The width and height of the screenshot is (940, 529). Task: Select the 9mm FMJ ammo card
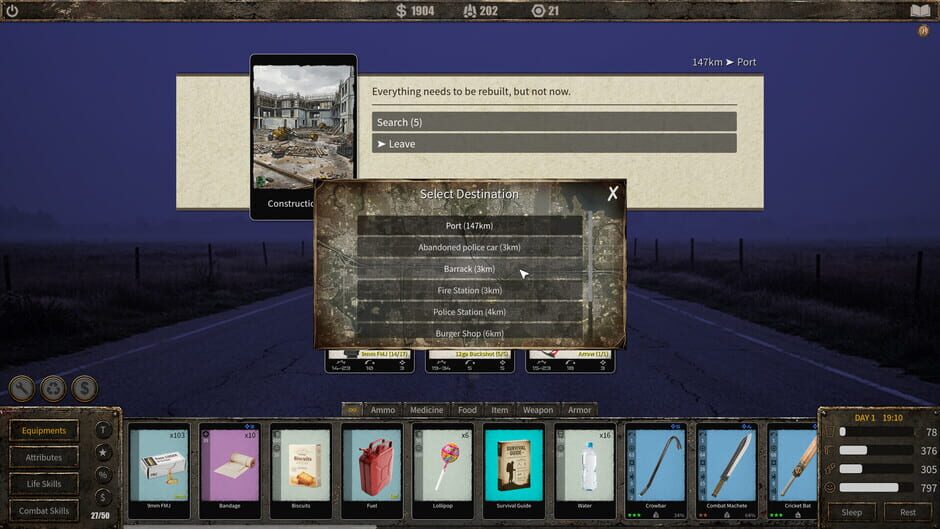point(159,471)
